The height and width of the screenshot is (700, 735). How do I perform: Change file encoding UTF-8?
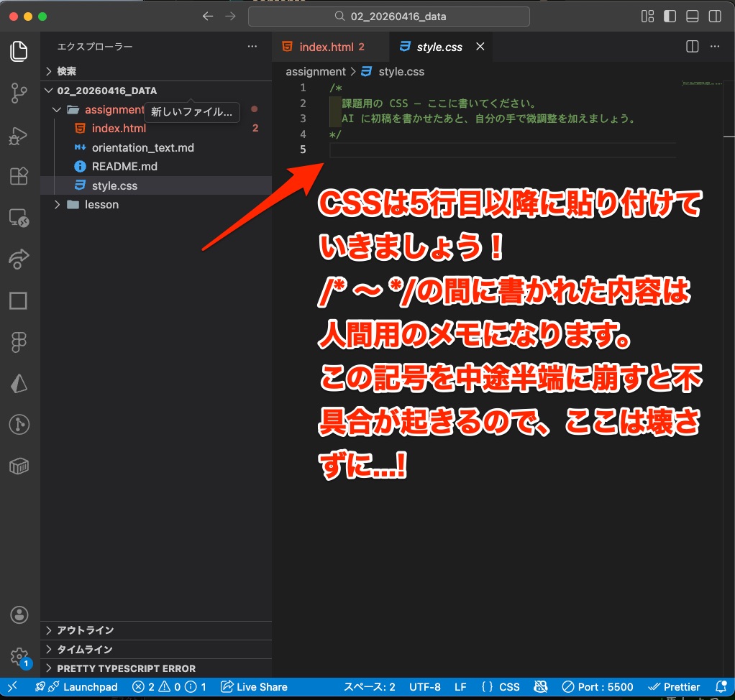tap(425, 687)
